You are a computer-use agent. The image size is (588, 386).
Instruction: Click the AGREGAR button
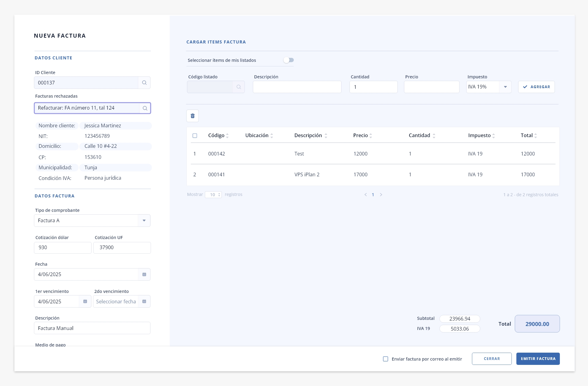[537, 87]
